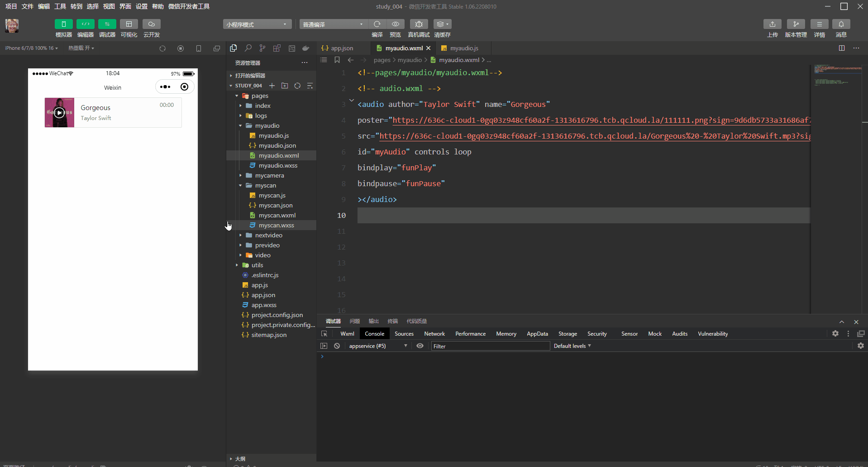This screenshot has width=868, height=467.
Task: Open the cloud development console
Action: pos(152,24)
